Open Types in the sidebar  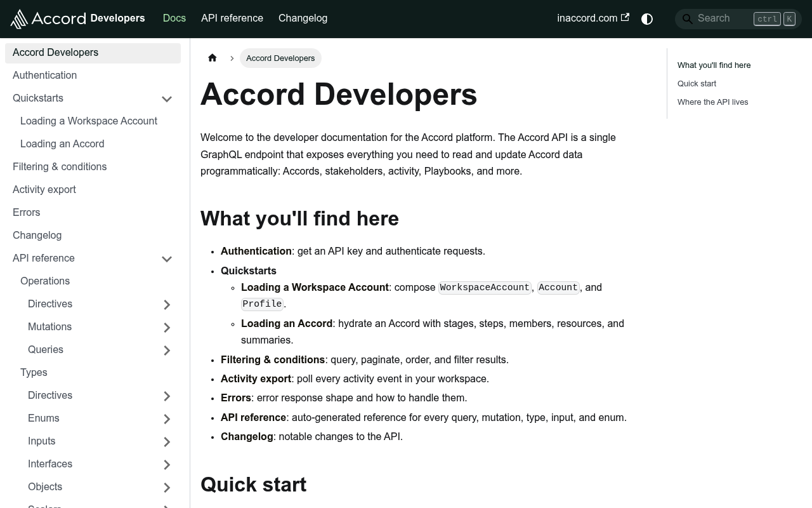click(96, 373)
